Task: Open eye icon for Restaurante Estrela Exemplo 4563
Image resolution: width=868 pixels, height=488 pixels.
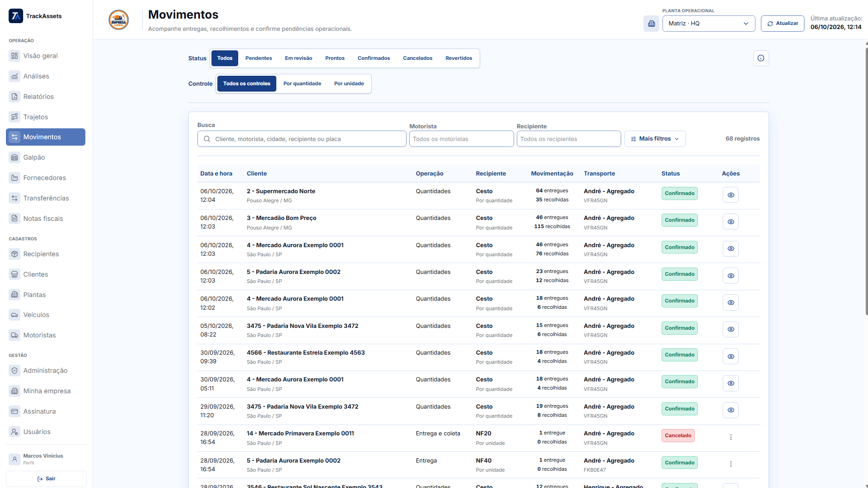Action: click(731, 356)
